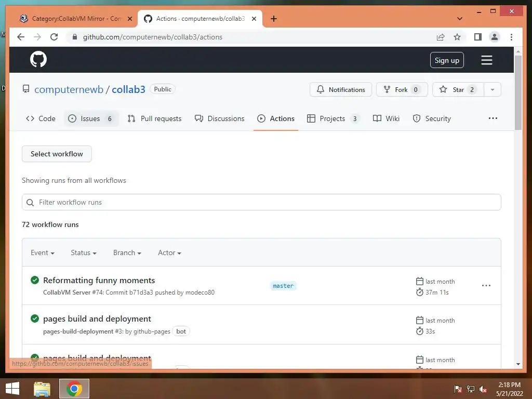Expand the Event filter dropdown

click(43, 253)
